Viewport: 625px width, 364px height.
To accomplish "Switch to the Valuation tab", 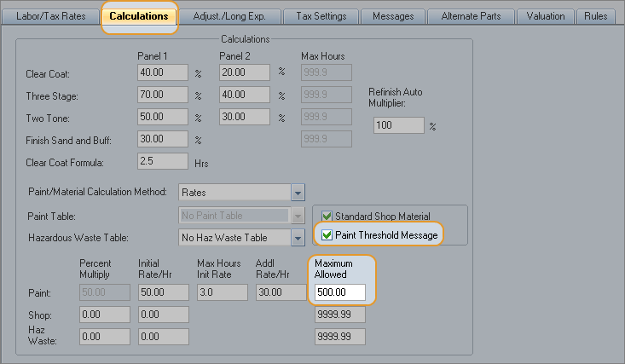I will [546, 16].
